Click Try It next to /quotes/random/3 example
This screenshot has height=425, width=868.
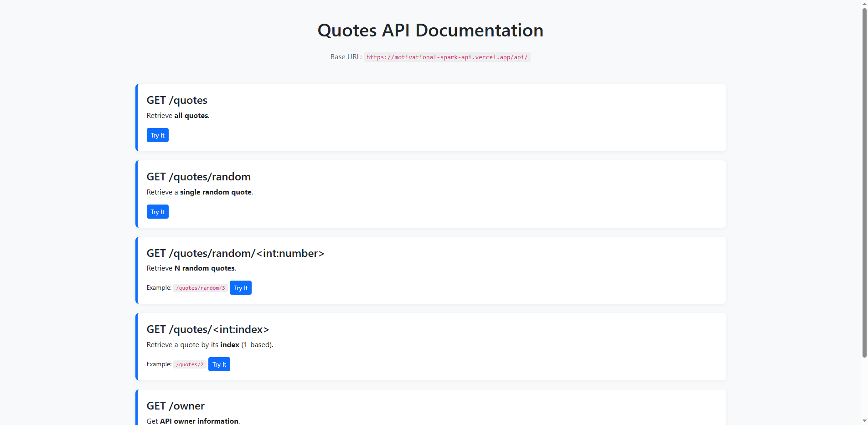click(241, 287)
